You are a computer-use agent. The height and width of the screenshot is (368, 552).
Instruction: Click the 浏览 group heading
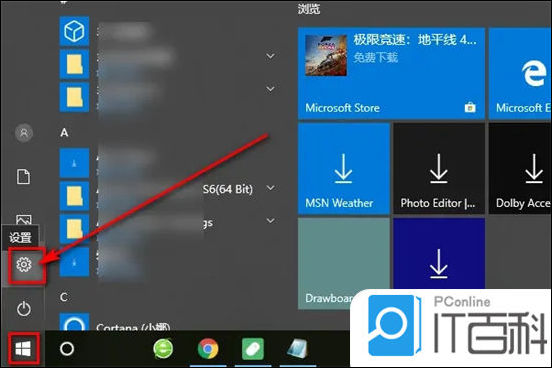(309, 8)
